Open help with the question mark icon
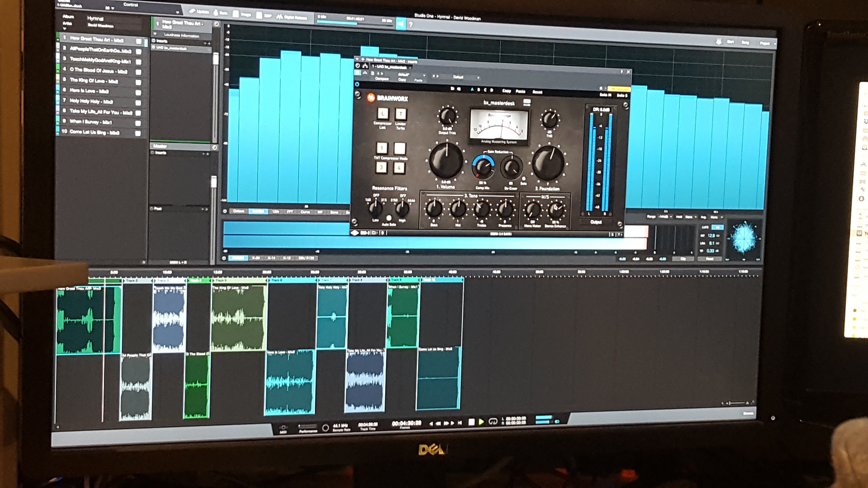The image size is (868, 488). coord(411,25)
